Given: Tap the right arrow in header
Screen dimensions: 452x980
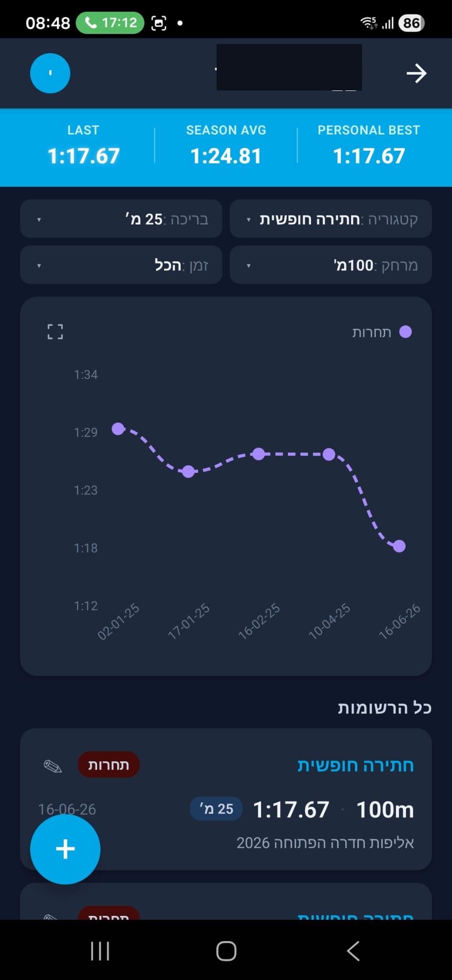Looking at the screenshot, I should (416, 73).
